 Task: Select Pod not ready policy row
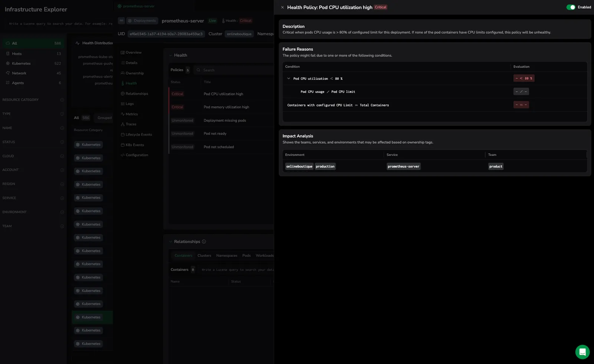[x=222, y=134]
